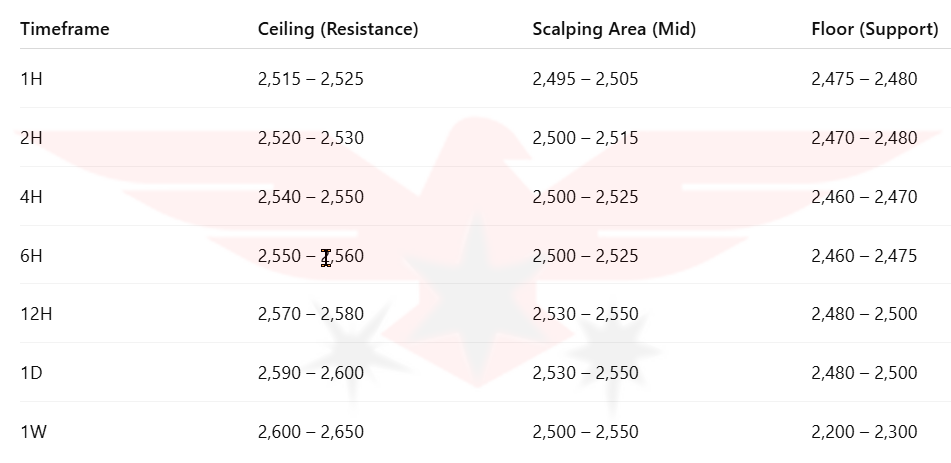Click the Ceiling (Resistance) column header
This screenshot has width=951, height=463.
(x=337, y=29)
